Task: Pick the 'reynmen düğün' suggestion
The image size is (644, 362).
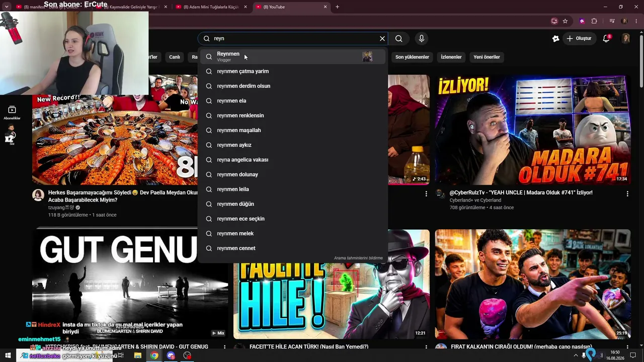Action: point(293,204)
